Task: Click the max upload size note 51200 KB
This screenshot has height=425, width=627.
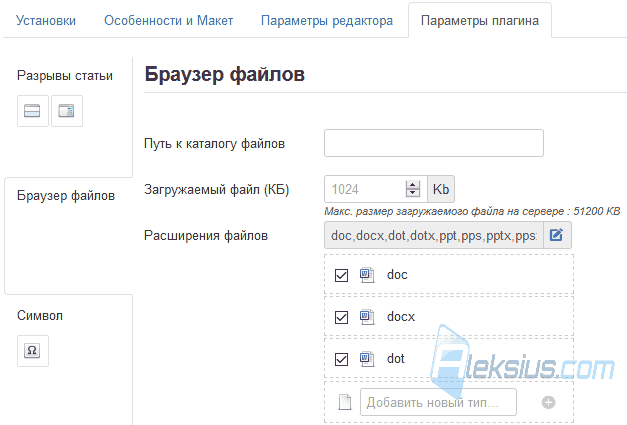Action: point(472,211)
